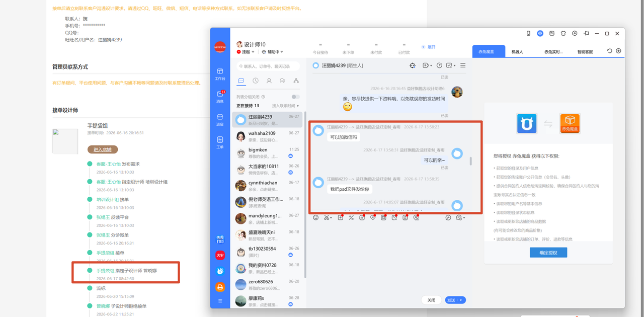Click the 发送 send button
The width and height of the screenshot is (644, 317).
coord(451,300)
